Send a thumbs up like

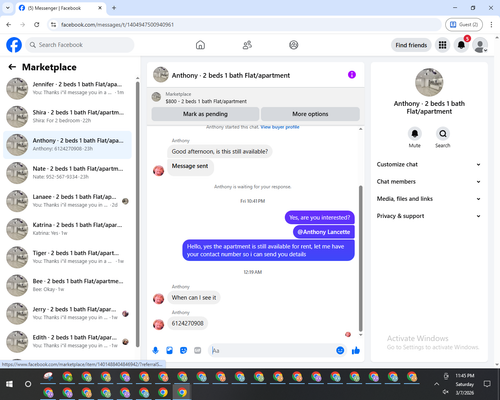tap(356, 350)
